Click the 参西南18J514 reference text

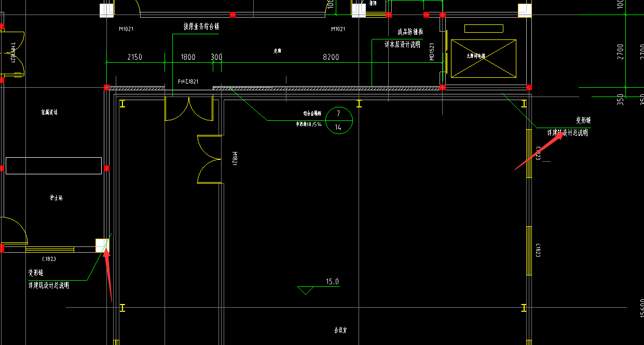(309, 125)
